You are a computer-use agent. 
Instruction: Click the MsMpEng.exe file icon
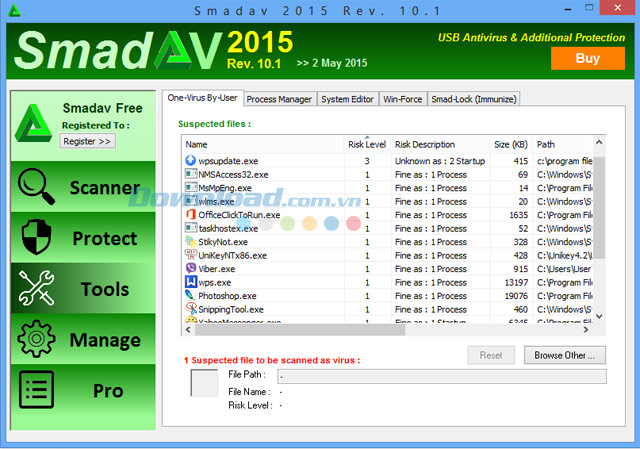pyautogui.click(x=190, y=188)
